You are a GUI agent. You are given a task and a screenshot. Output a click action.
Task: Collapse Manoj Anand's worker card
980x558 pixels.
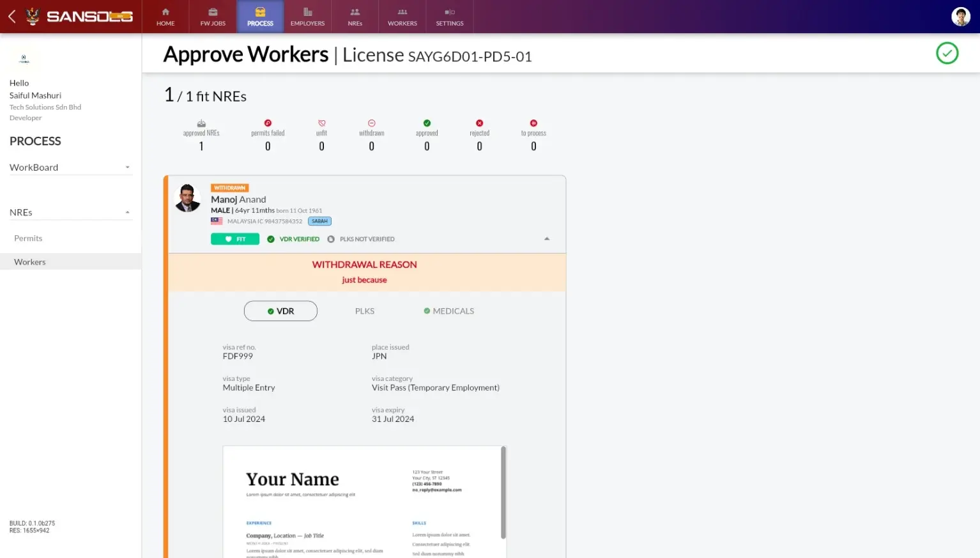(x=547, y=238)
